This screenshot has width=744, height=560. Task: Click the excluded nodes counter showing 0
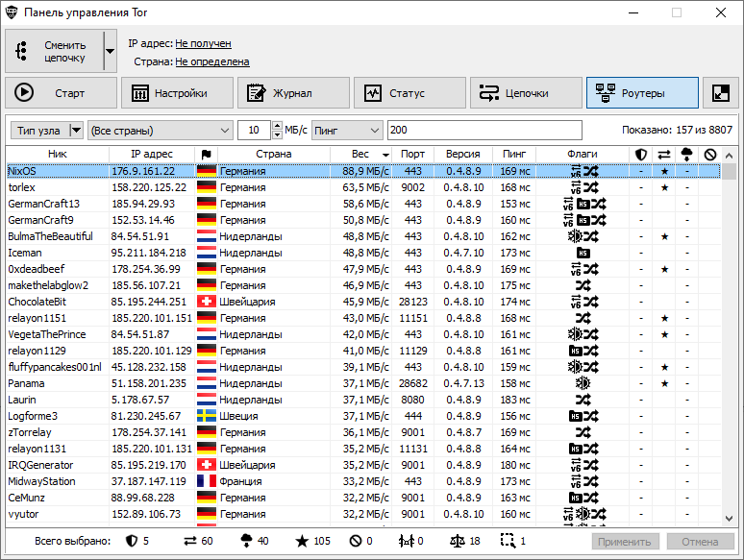361,541
